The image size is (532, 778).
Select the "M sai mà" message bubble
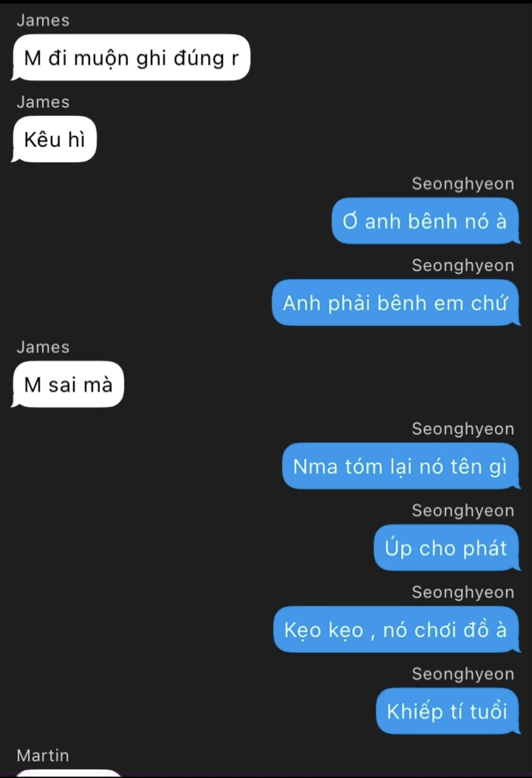point(68,384)
